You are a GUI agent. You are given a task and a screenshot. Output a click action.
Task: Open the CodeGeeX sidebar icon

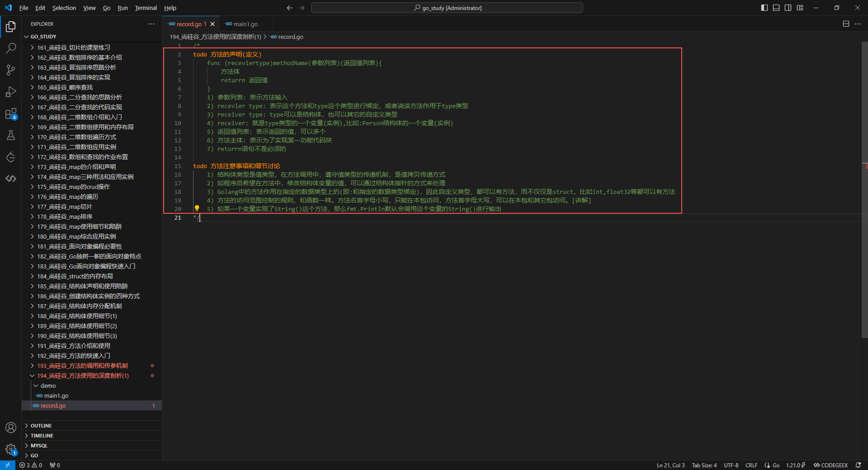(x=11, y=179)
